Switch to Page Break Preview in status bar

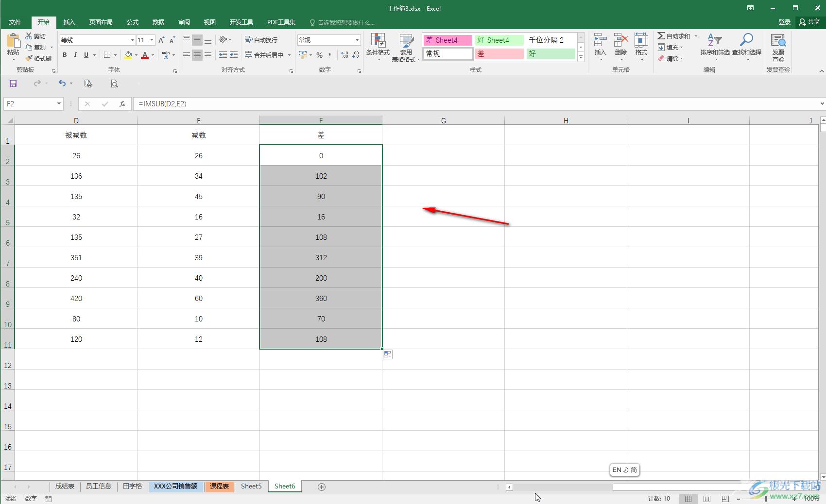click(725, 499)
